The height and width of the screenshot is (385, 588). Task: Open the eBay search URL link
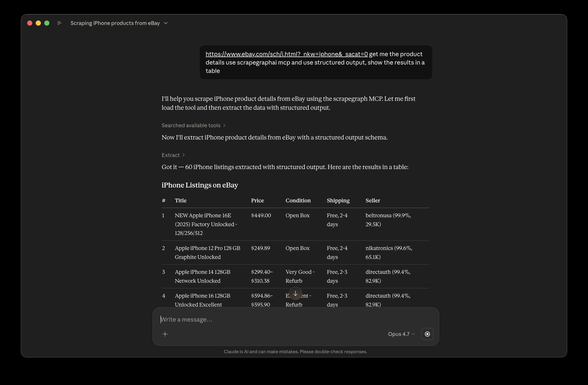click(287, 54)
